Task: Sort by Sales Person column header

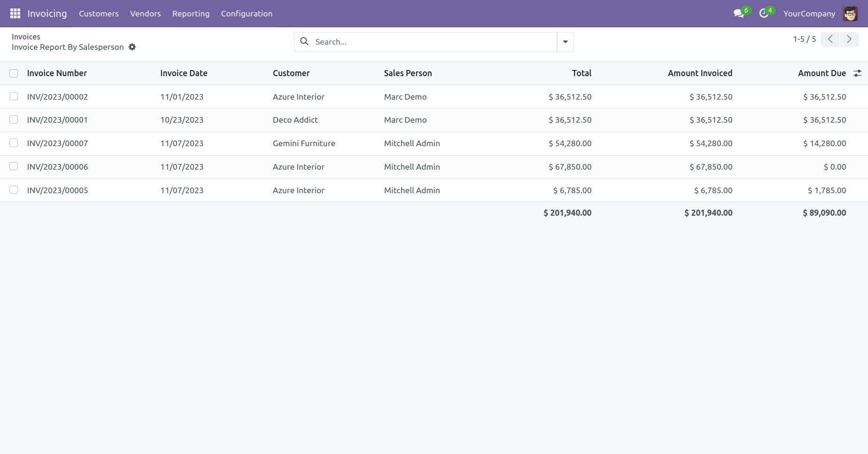Action: pyautogui.click(x=408, y=73)
